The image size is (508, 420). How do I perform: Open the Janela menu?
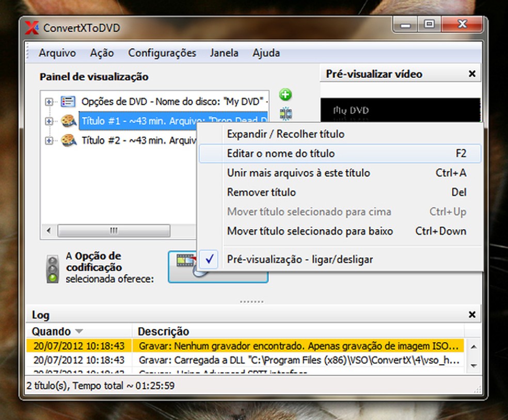(x=224, y=53)
